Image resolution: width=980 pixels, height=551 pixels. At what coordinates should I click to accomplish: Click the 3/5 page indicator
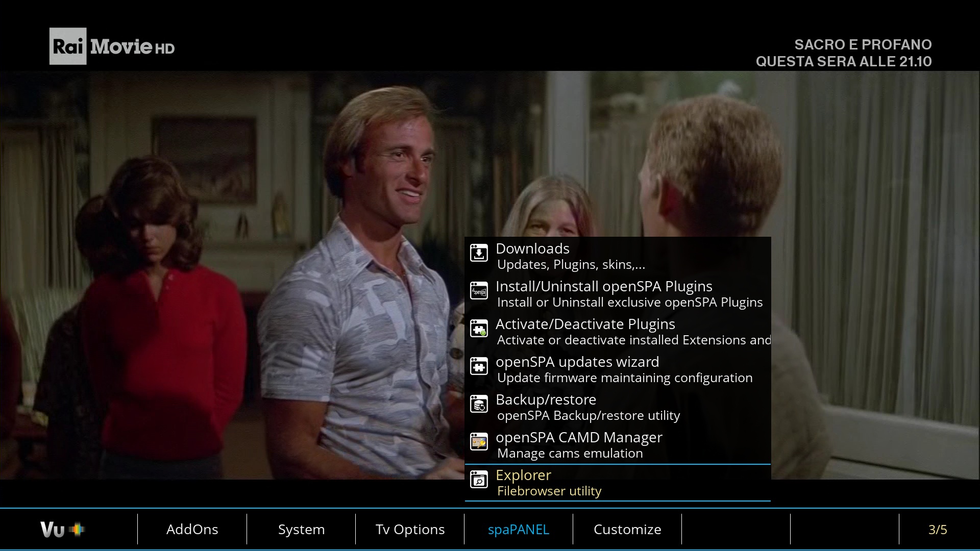938,530
